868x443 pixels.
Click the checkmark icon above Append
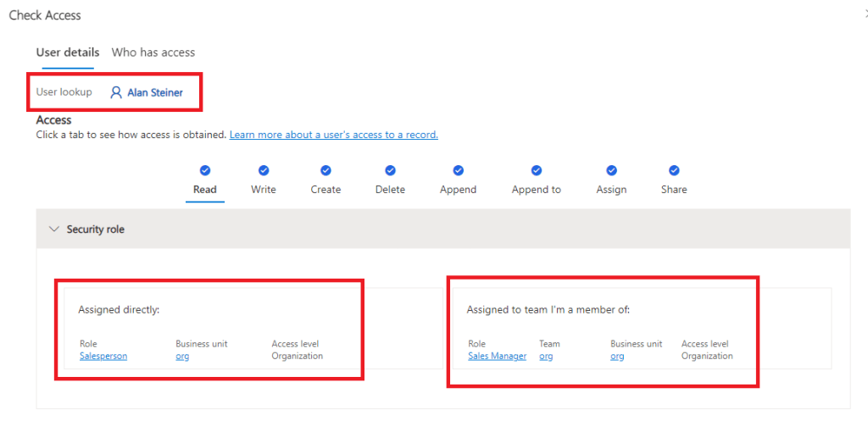pyautogui.click(x=458, y=170)
